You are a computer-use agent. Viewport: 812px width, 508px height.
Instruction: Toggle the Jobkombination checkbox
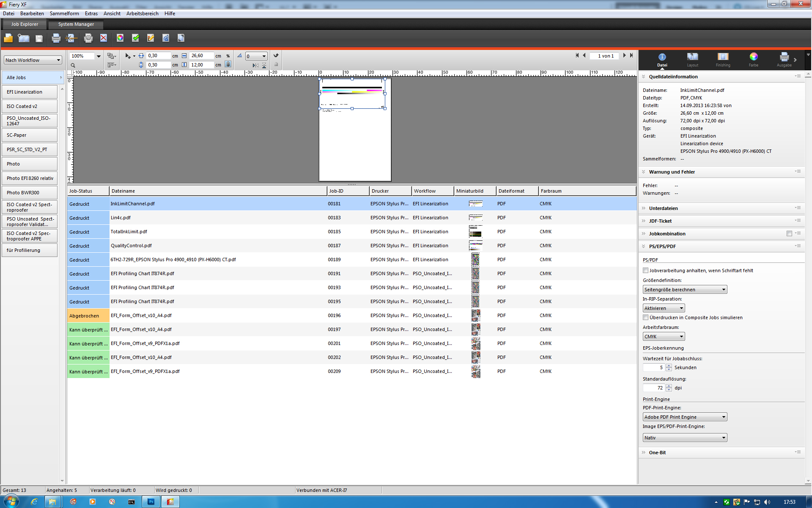click(789, 234)
